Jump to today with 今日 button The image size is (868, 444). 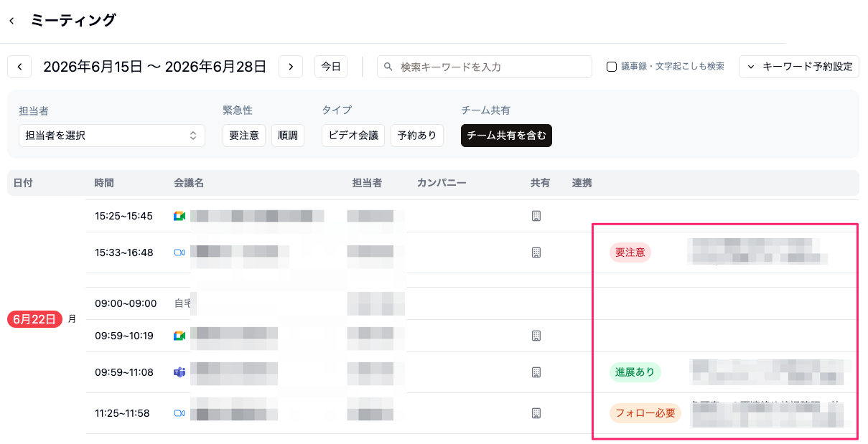331,67
